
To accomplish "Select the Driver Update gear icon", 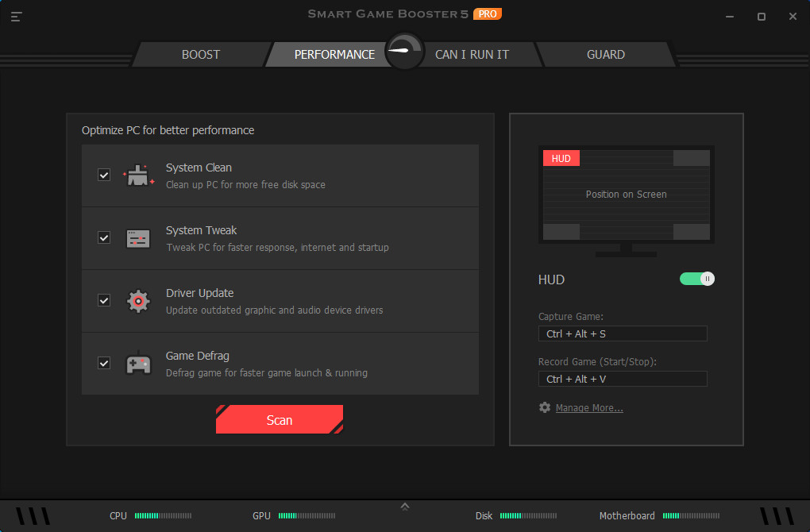I will (138, 300).
